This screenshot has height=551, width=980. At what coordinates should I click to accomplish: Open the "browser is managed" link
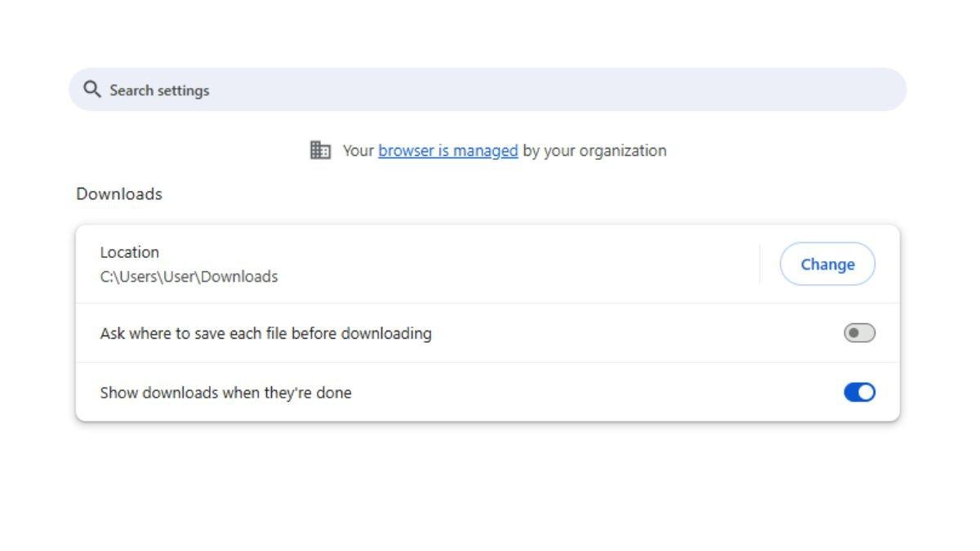pos(448,150)
